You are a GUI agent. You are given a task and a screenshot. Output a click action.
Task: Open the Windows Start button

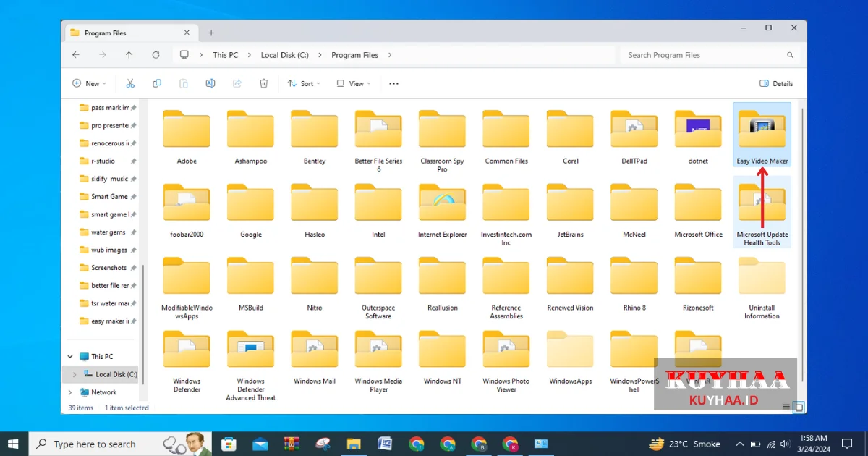click(14, 444)
